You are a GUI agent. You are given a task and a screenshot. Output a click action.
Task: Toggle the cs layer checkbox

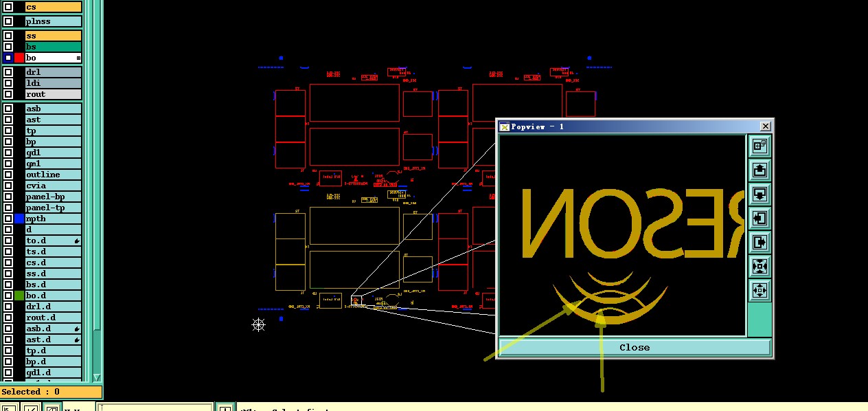pos(8,7)
